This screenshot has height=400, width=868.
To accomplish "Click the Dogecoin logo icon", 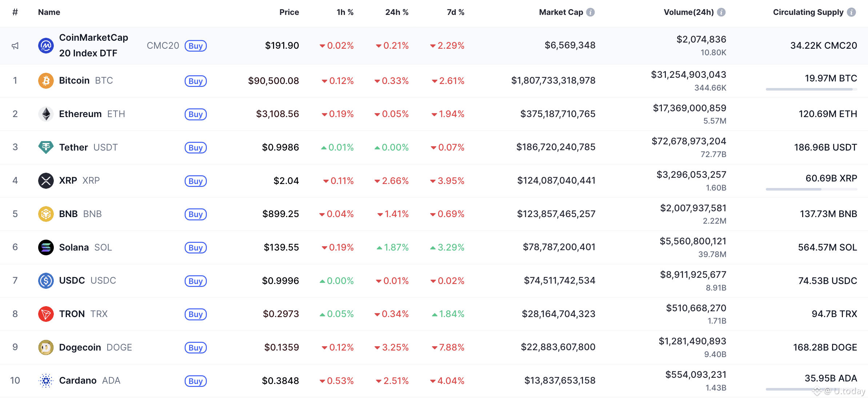I will tap(46, 348).
